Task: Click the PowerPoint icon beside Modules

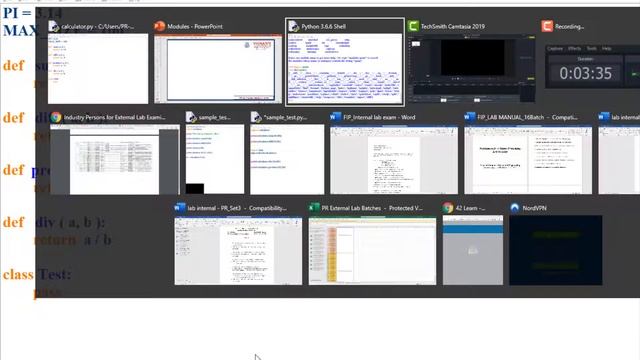Action: [160, 27]
